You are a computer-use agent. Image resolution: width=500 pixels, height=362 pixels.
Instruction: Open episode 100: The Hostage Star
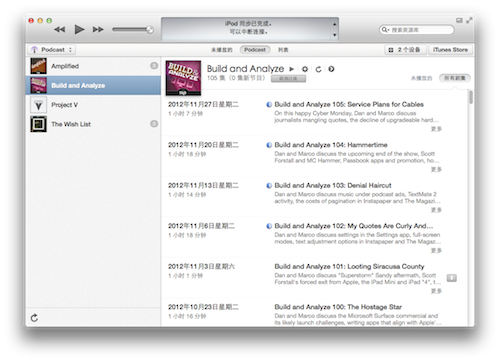click(338, 307)
